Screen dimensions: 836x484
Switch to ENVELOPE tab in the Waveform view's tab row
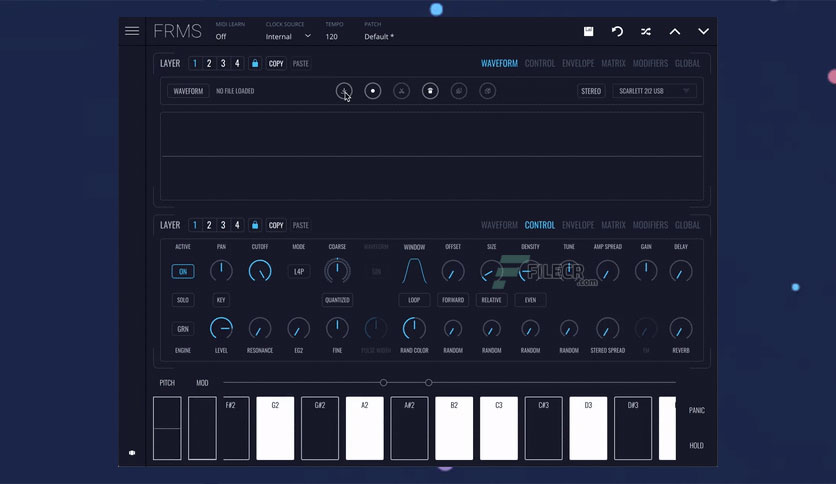pos(578,63)
